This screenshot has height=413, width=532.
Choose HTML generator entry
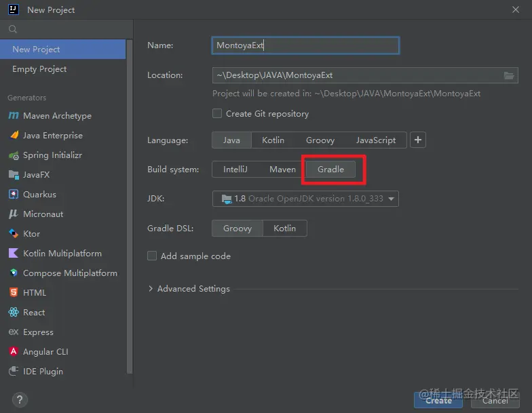62,293
